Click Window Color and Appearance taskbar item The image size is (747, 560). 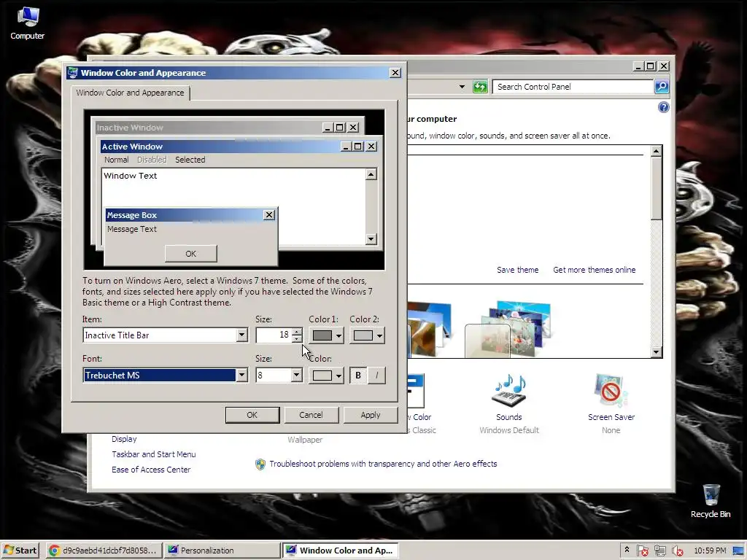coord(340,551)
